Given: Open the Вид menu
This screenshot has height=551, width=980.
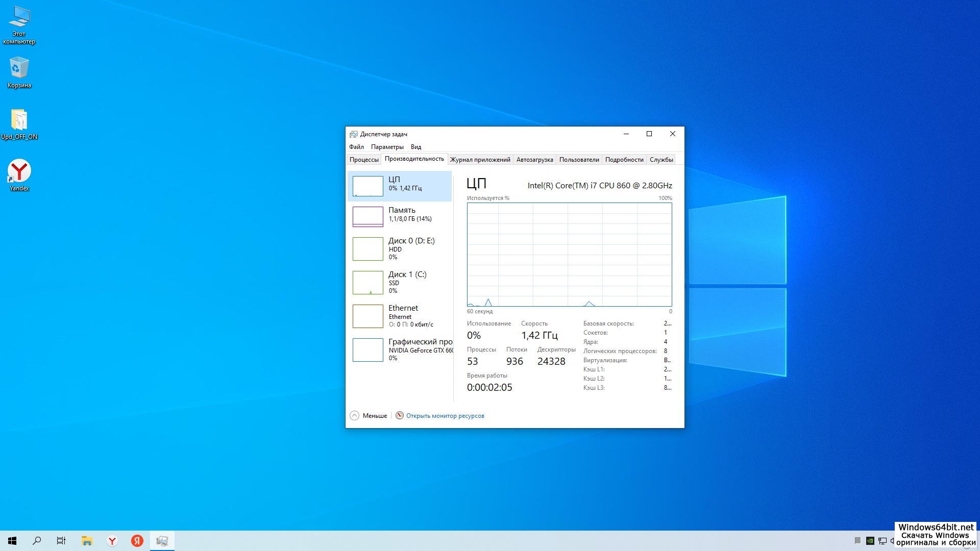Looking at the screenshot, I should click(416, 147).
